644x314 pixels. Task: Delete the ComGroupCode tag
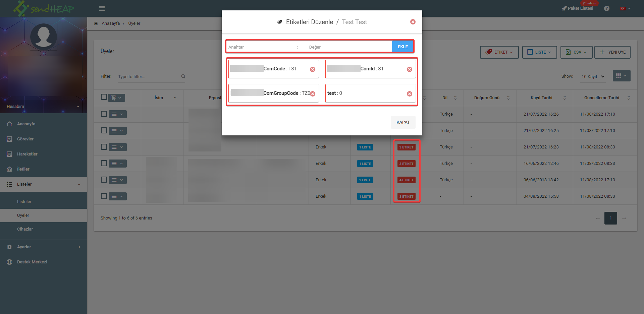(x=313, y=94)
